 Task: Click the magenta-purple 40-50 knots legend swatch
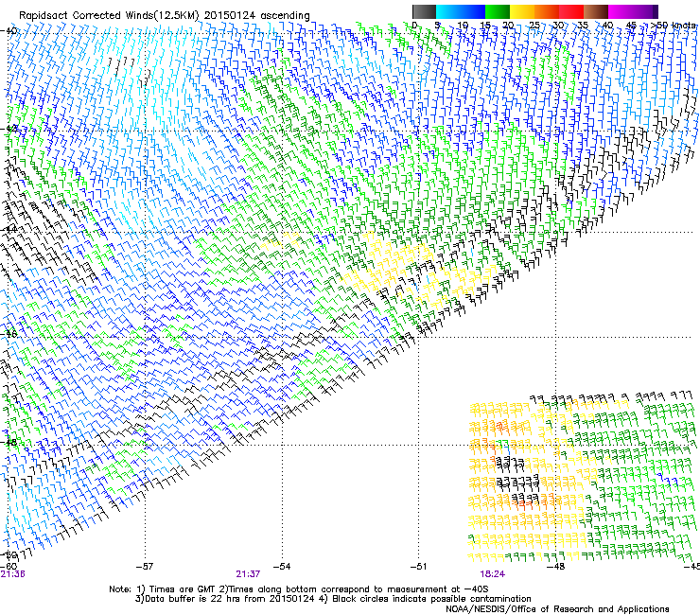point(633,11)
